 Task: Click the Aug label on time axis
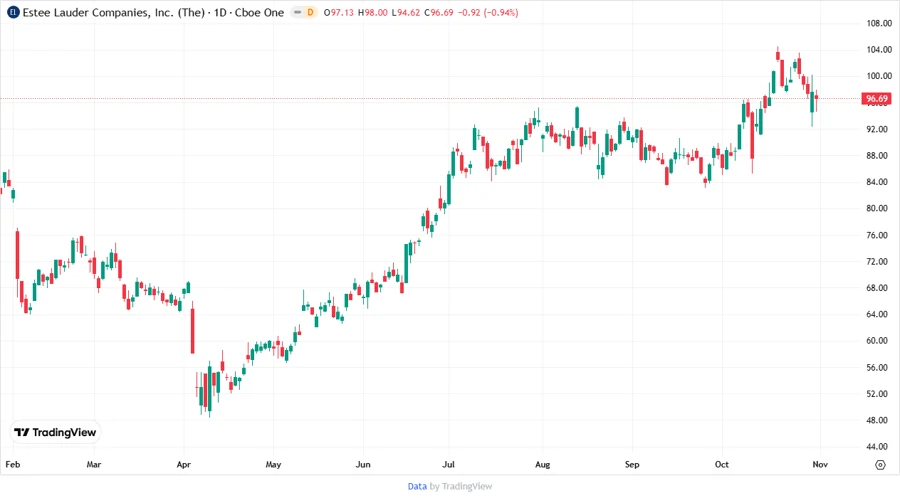point(542,464)
